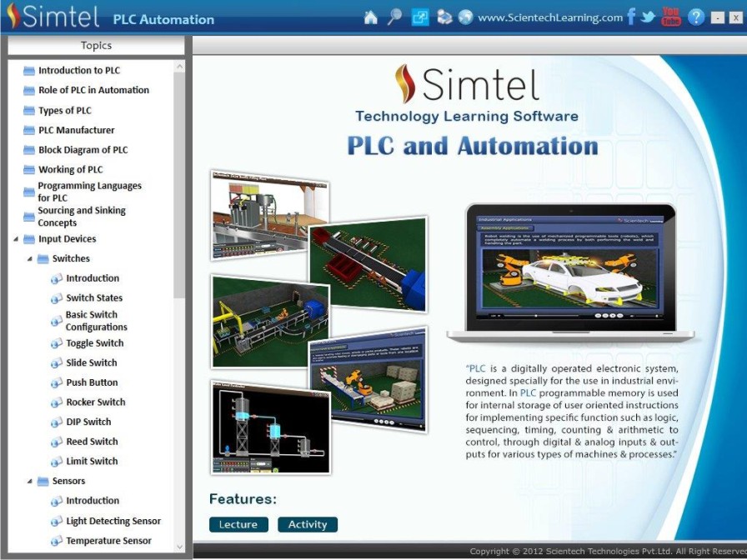Viewport: 747px width, 560px height.
Task: Click topics list scroll down arrow
Action: (179, 547)
